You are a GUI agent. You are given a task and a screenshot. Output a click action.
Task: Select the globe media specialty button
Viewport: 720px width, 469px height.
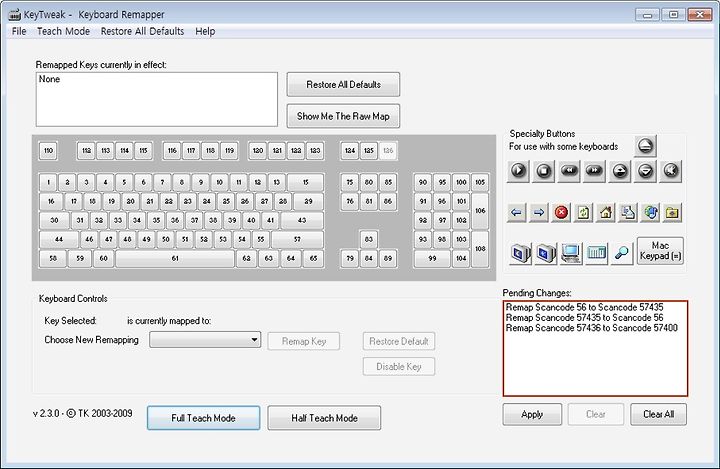click(x=650, y=213)
